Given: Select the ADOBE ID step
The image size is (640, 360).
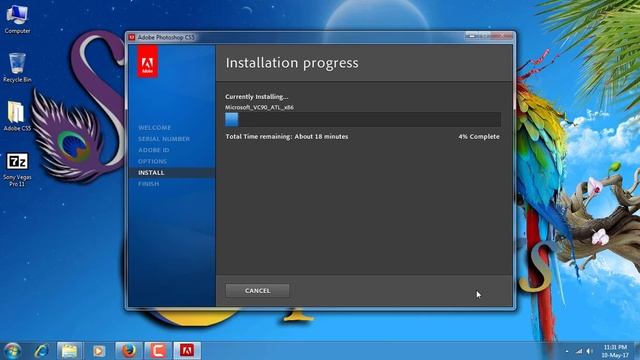Looking at the screenshot, I should click(x=153, y=150).
